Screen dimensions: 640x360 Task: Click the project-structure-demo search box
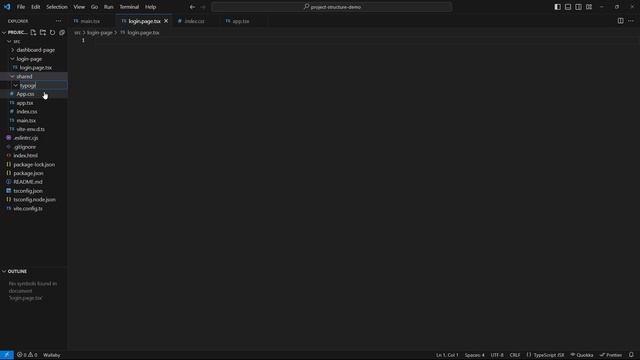pos(332,7)
